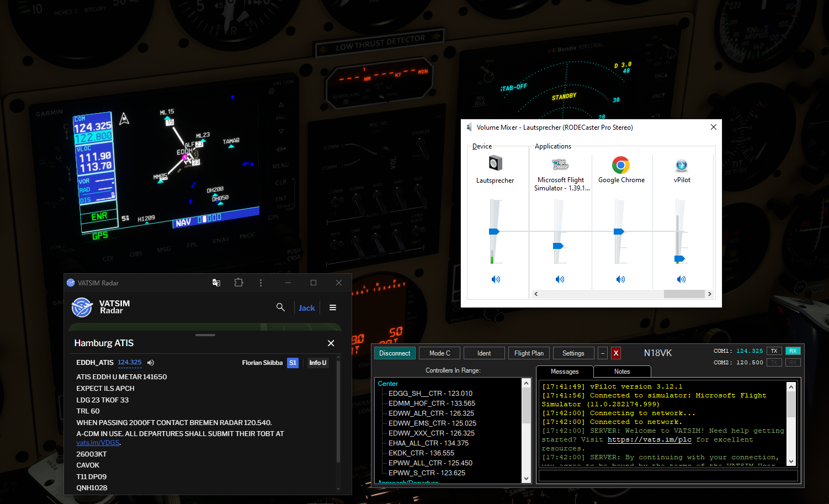The height and width of the screenshot is (504, 829).
Task: Toggle Mode C transponder in vPilot
Action: [x=440, y=353]
